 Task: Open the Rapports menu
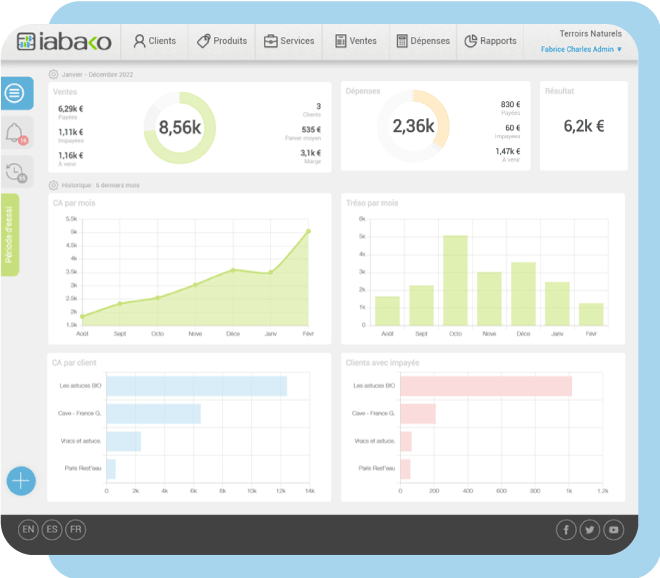point(491,42)
